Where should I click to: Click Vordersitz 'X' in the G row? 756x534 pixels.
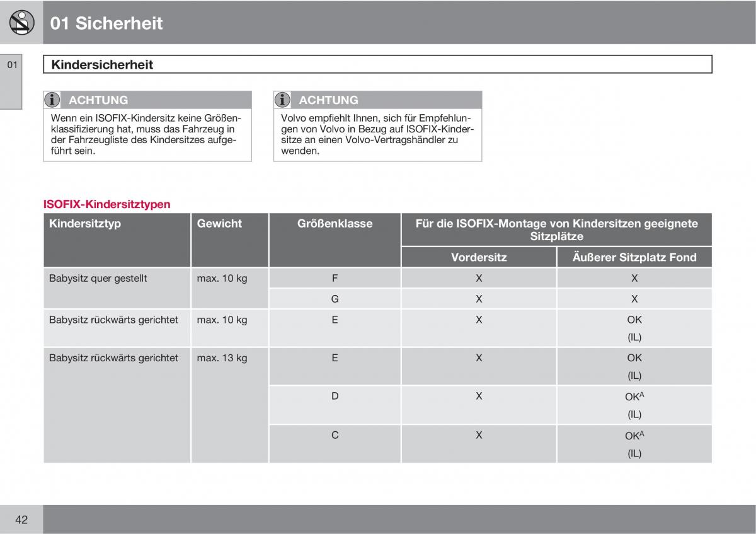479,299
